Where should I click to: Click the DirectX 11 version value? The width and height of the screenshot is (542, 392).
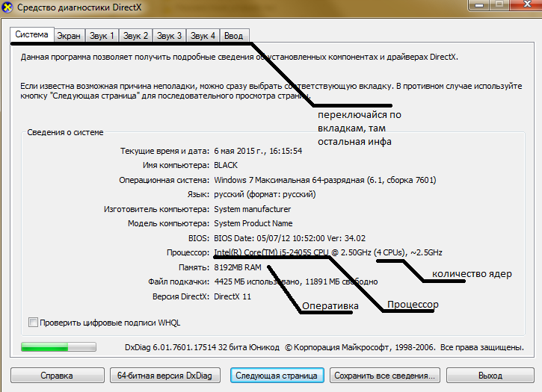point(232,296)
